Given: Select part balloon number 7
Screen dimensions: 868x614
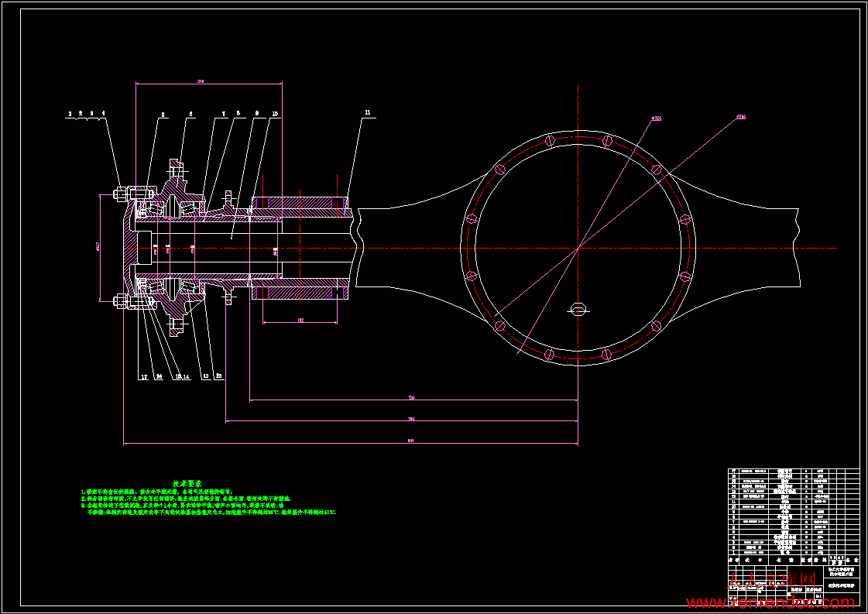Looking at the screenshot, I should tap(224, 114).
